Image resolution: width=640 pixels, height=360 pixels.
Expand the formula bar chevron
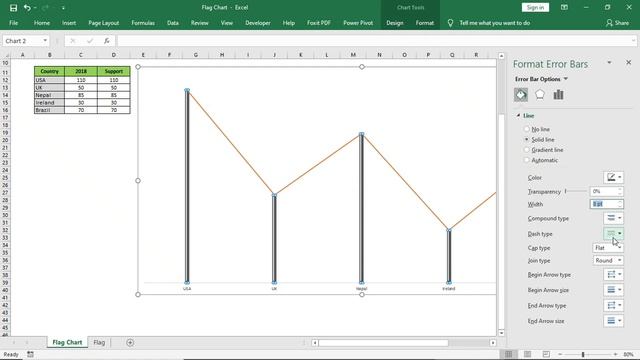(633, 41)
